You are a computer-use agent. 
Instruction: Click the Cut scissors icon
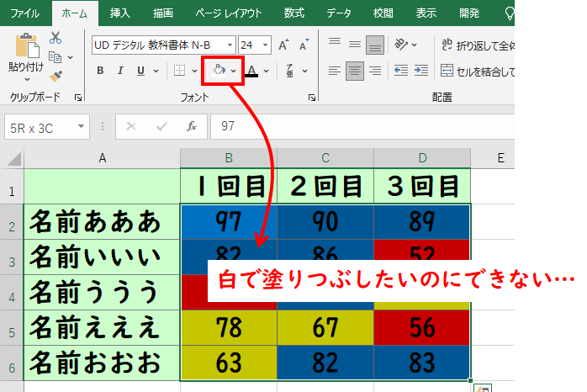pos(56,38)
